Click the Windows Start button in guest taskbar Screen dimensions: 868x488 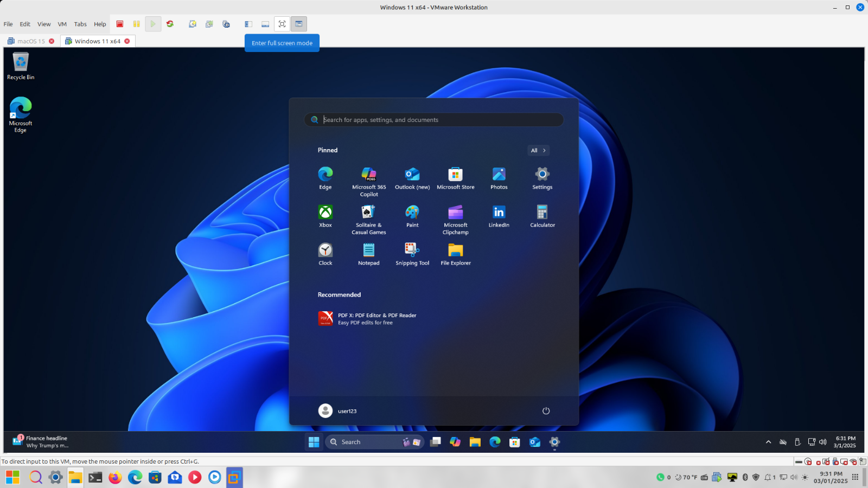click(314, 442)
